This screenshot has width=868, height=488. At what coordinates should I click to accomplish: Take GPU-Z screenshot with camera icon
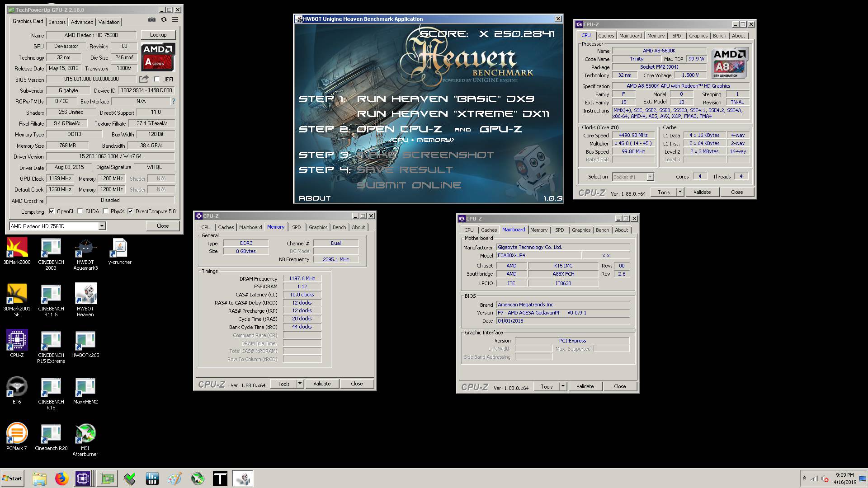click(152, 20)
